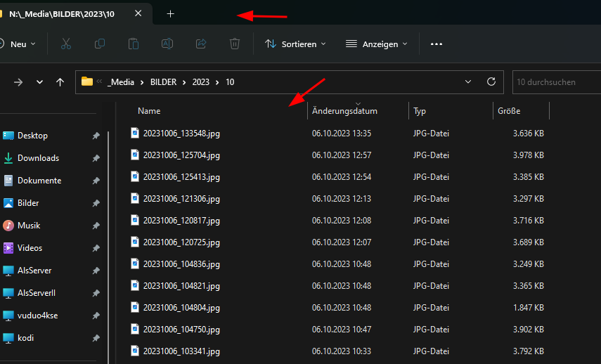Select file 20231006_120817.jpg
Image resolution: width=601 pixels, height=364 pixels.
[x=181, y=221]
